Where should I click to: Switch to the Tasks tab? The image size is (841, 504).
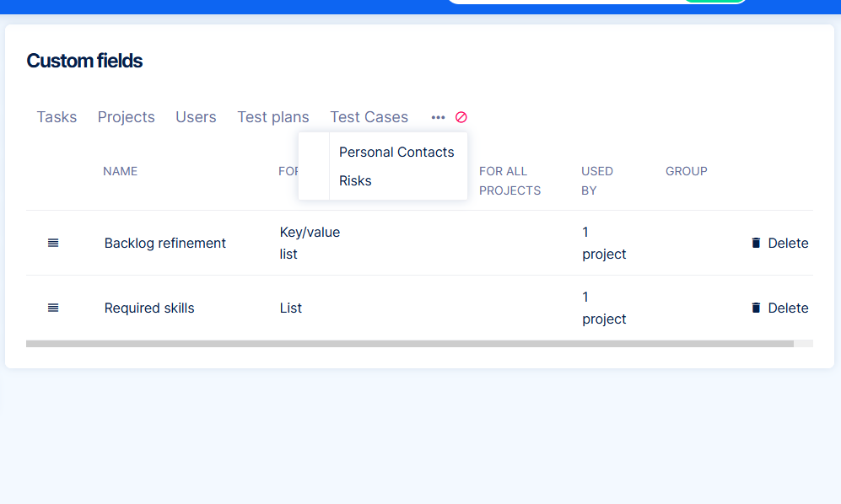(57, 117)
